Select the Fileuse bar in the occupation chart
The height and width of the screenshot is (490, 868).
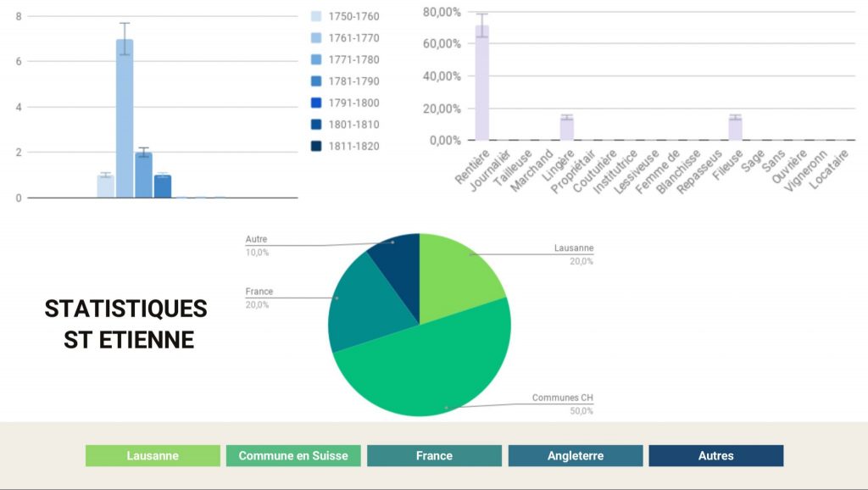click(x=735, y=129)
